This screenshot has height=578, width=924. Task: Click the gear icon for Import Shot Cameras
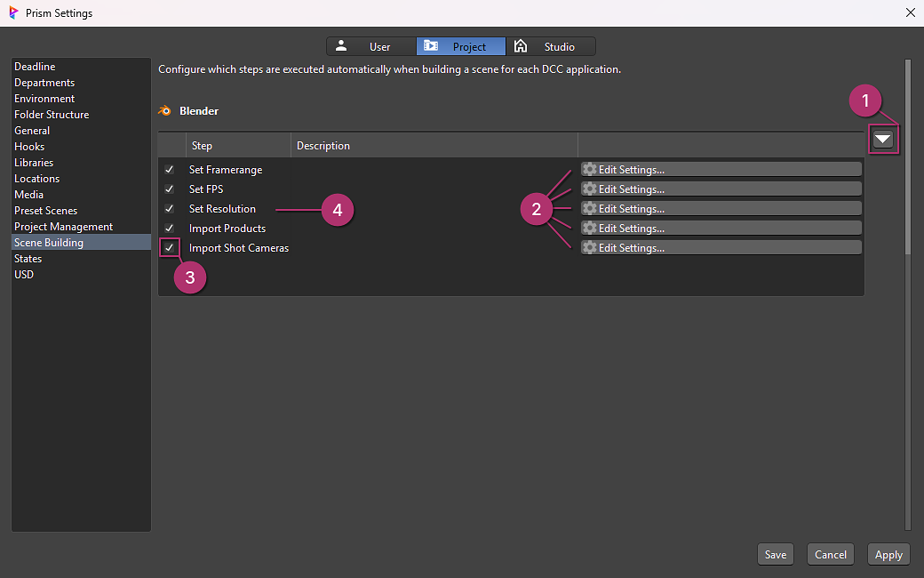[x=589, y=247]
